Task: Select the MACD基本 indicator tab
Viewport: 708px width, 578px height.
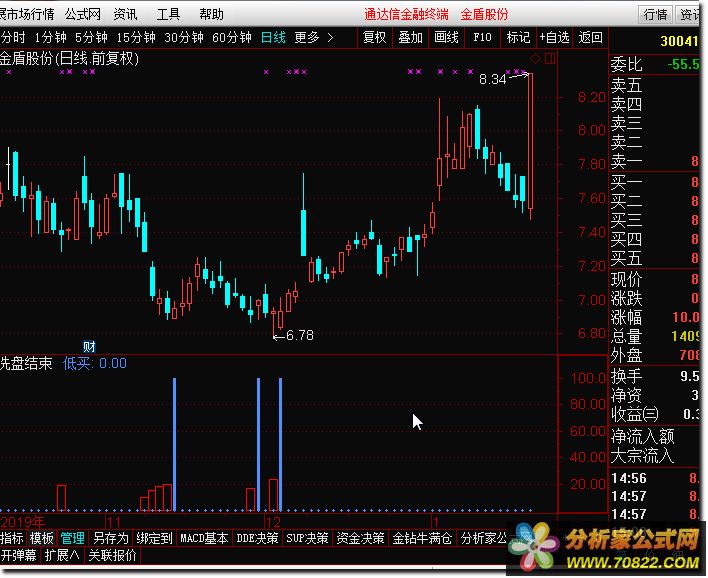Action: [x=204, y=538]
